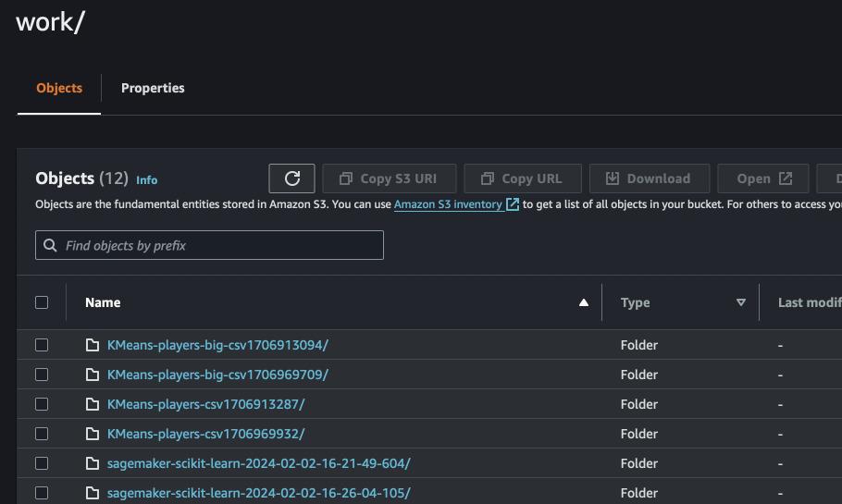Screen dimensions: 842x504
Task: Click the Last modified column header
Action: pos(810,302)
